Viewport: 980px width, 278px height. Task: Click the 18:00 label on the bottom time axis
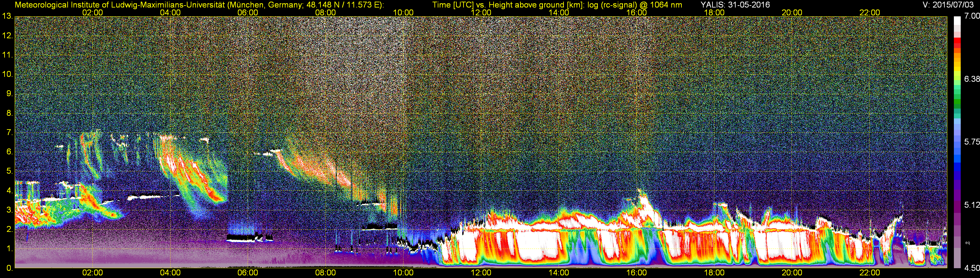pyautogui.click(x=714, y=273)
